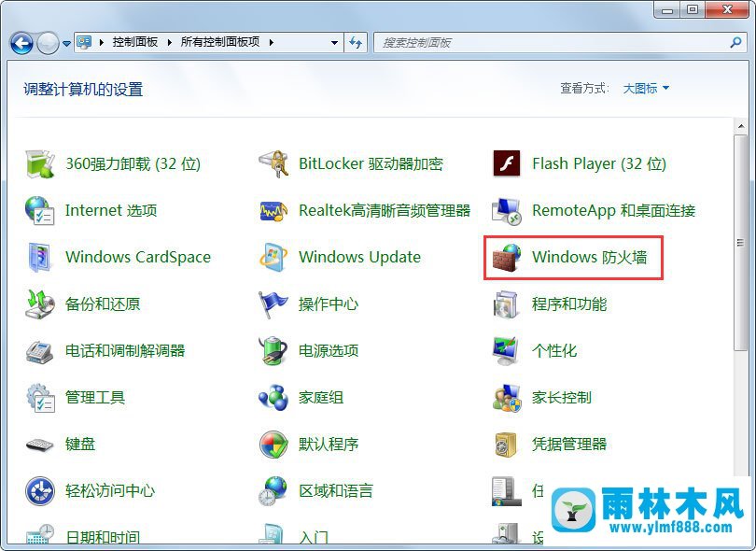This screenshot has width=756, height=551.
Task: Open the 电源选项 battery icon
Action: 273,351
